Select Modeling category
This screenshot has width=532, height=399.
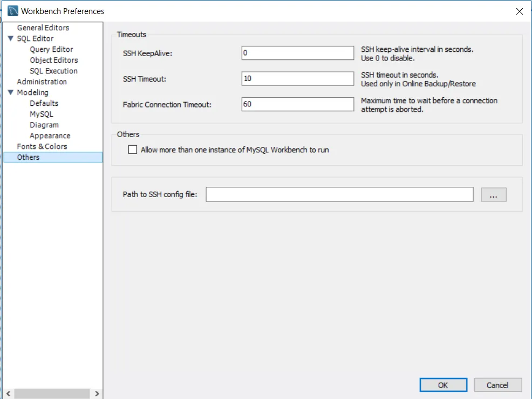click(32, 92)
